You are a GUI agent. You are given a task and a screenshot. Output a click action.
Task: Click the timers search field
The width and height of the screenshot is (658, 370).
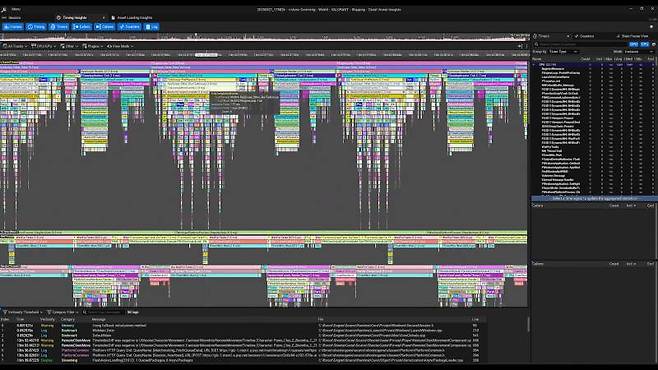coord(582,44)
